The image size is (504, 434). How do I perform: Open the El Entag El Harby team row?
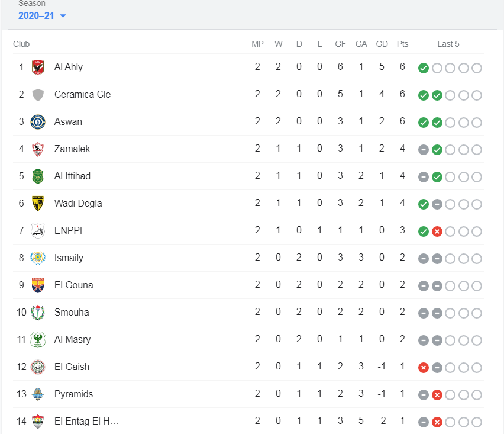coord(248,422)
